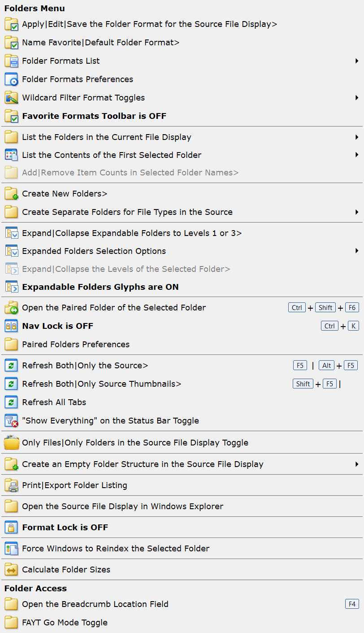Image resolution: width=364 pixels, height=633 pixels.
Task: Open the Create an Empty Folder Structure submenu arrow
Action: point(357,464)
